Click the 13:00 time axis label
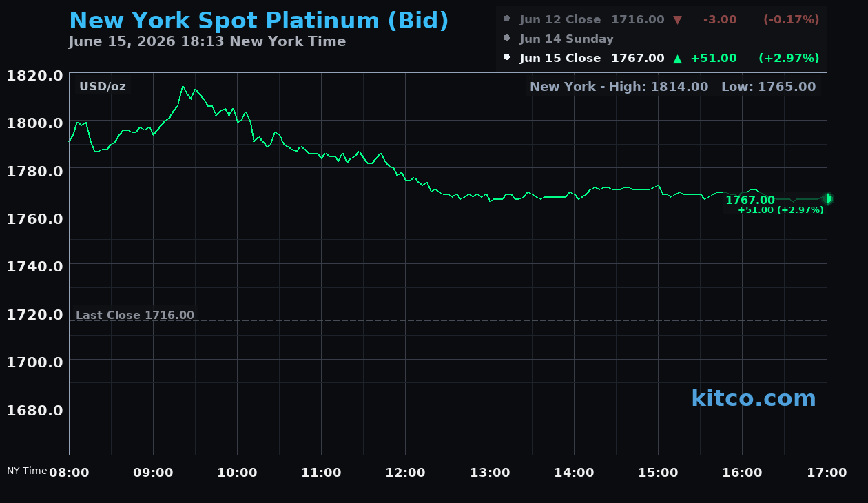 (x=490, y=473)
